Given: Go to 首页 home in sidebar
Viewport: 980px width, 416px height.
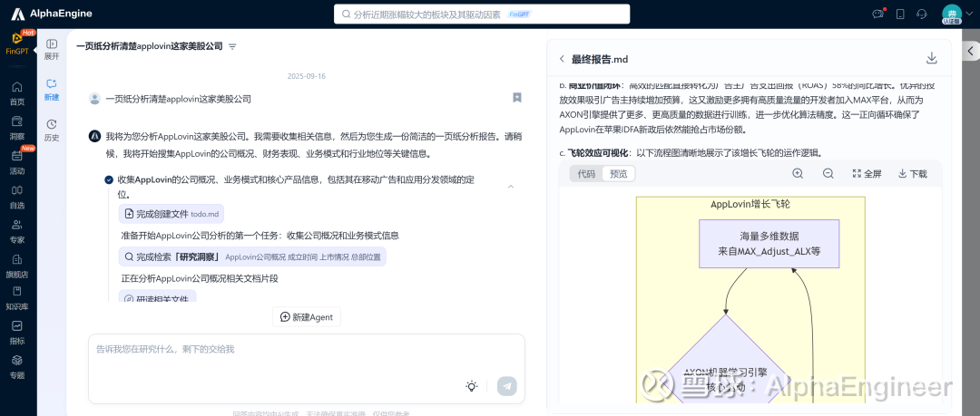Looking at the screenshot, I should [x=17, y=93].
